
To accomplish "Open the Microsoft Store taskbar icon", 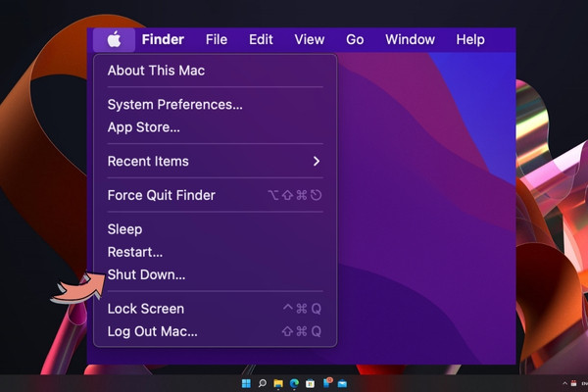I will 310,383.
